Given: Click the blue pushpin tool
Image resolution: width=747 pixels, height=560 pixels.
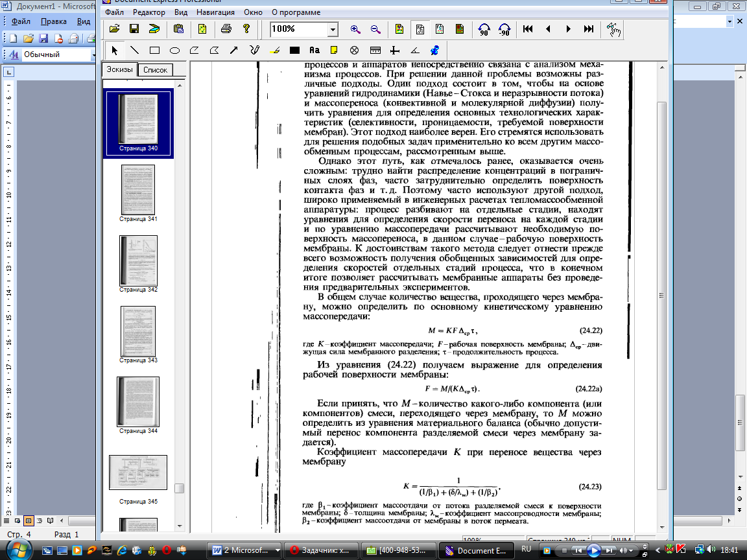Looking at the screenshot, I should [434, 50].
